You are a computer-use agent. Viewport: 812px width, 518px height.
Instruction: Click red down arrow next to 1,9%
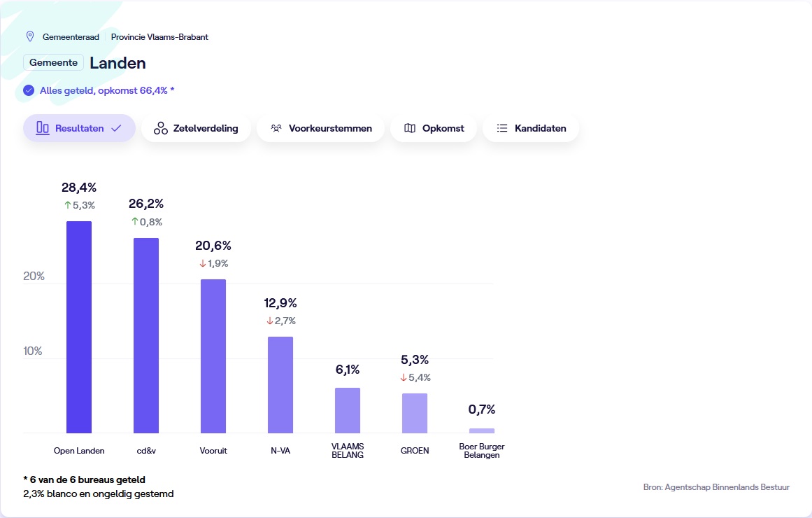click(x=203, y=263)
